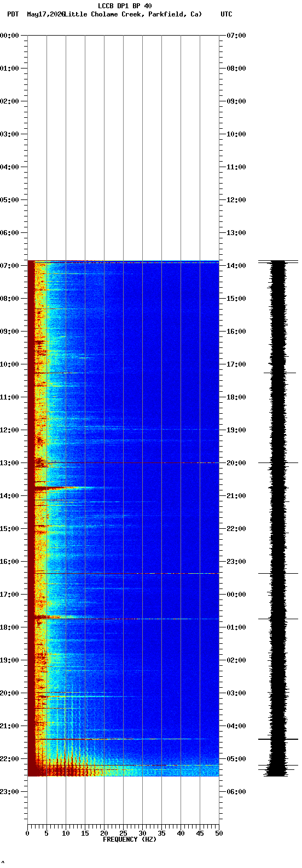The width and height of the screenshot is (302, 868).
Task: Click the 14:00 label on the UTC axis
Action: (236, 266)
